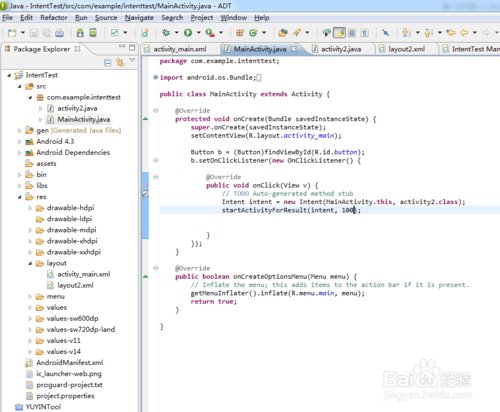Click the startActivityForResult code line
This screenshot has width=500, height=412.
click(x=291, y=210)
